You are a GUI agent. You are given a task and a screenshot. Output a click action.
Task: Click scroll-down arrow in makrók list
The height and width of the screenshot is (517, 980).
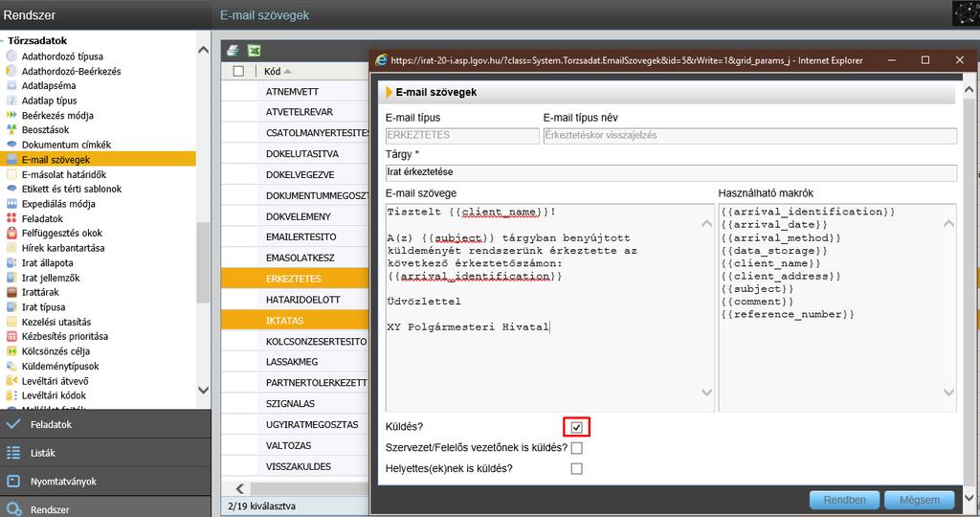pyautogui.click(x=948, y=393)
